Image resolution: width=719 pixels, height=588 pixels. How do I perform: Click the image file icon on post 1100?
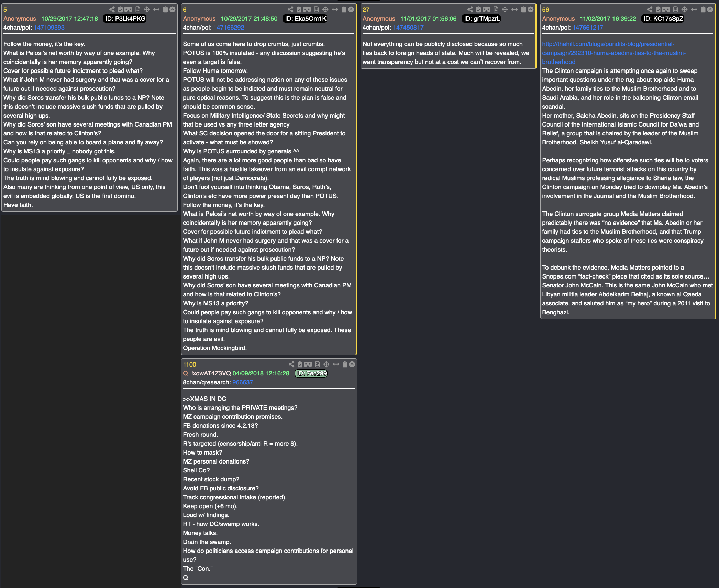point(318,364)
